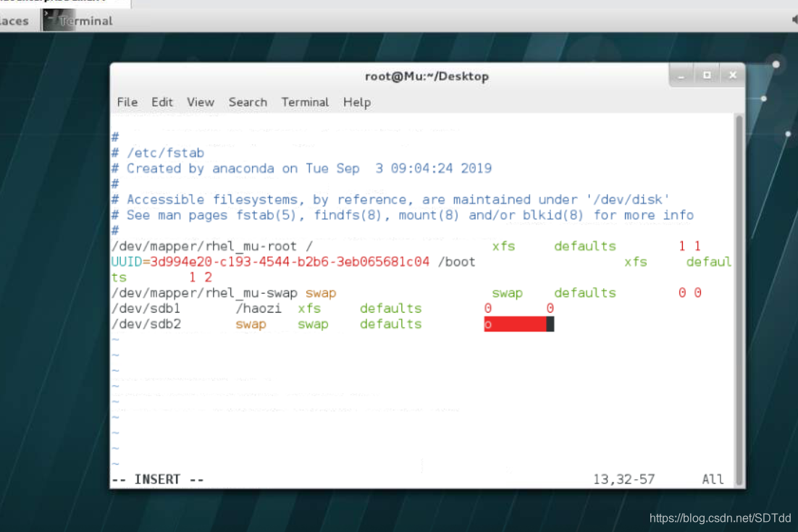Open the Terminal menu

(305, 102)
